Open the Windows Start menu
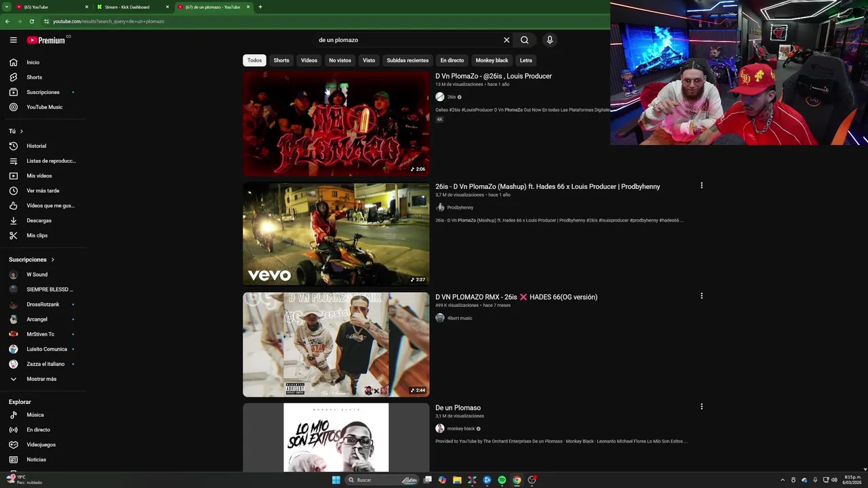Image resolution: width=868 pixels, height=488 pixels. (x=336, y=480)
